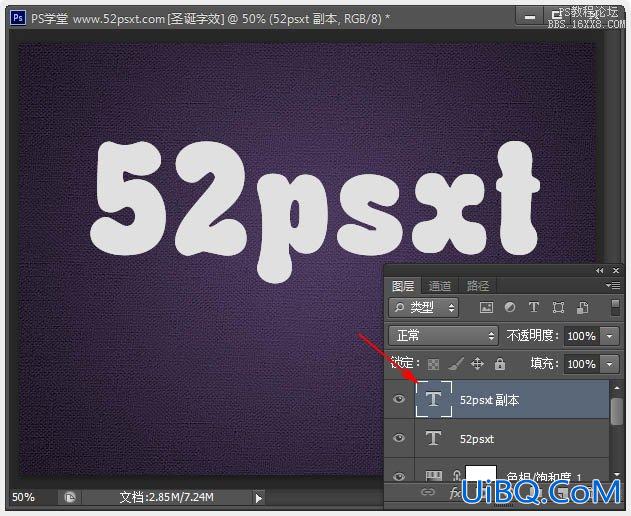This screenshot has height=516, width=631.
Task: Toggle the layer filtering on/off switch
Action: 615,308
